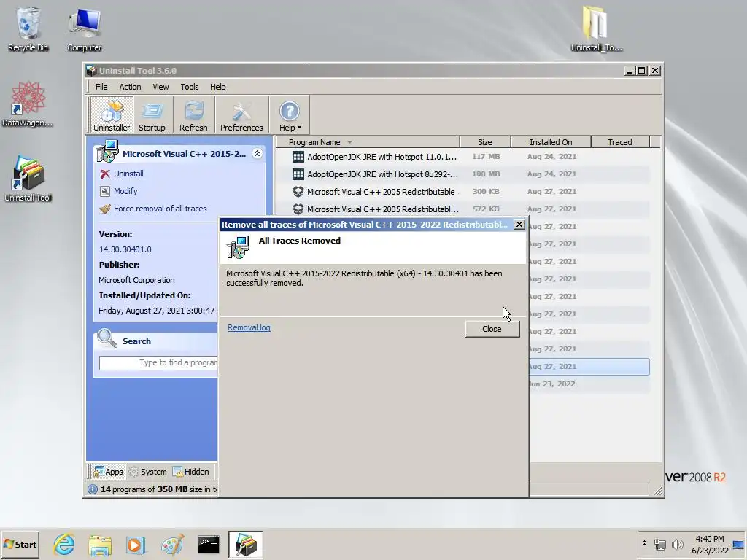Screen dimensions: 747x560
Task: Open the File menu
Action: (101, 87)
